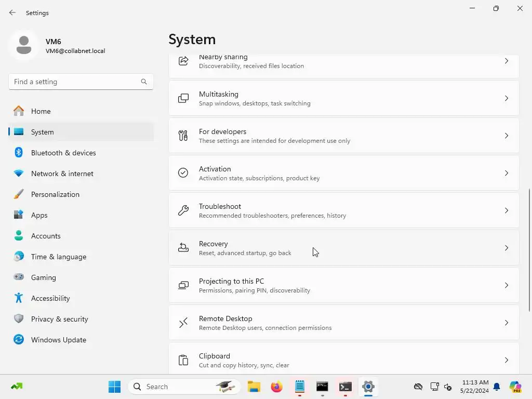The image size is (532, 399).
Task: Click the Home house icon in sidebar
Action: tap(19, 111)
